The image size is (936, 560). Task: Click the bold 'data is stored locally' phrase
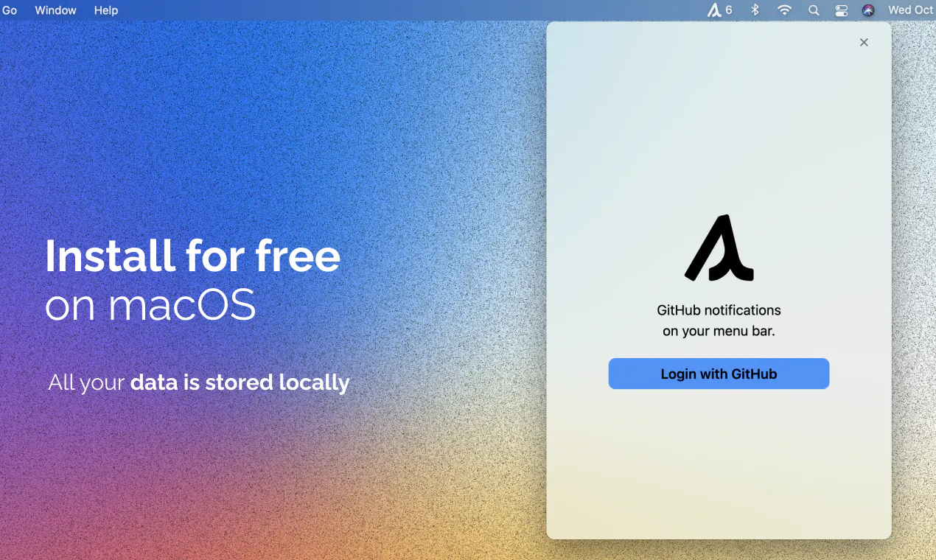(240, 382)
